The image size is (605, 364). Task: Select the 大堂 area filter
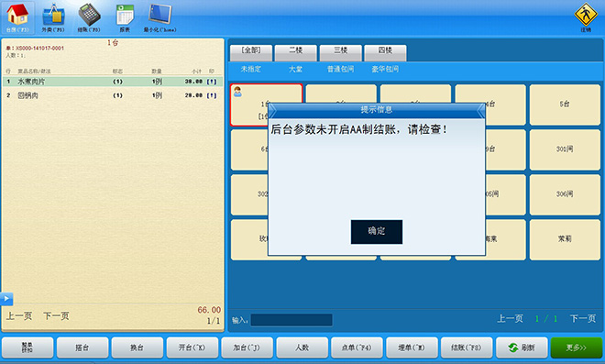click(296, 69)
